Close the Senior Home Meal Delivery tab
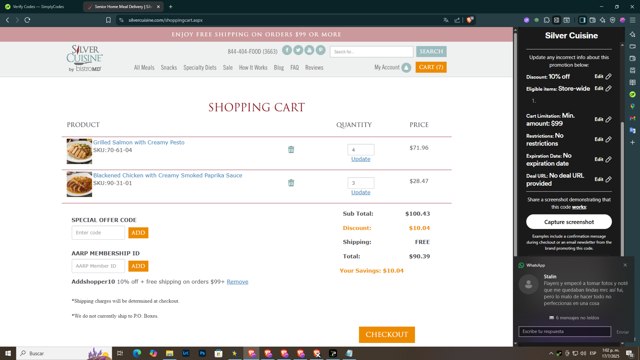The width and height of the screenshot is (640, 360). pyautogui.click(x=158, y=7)
